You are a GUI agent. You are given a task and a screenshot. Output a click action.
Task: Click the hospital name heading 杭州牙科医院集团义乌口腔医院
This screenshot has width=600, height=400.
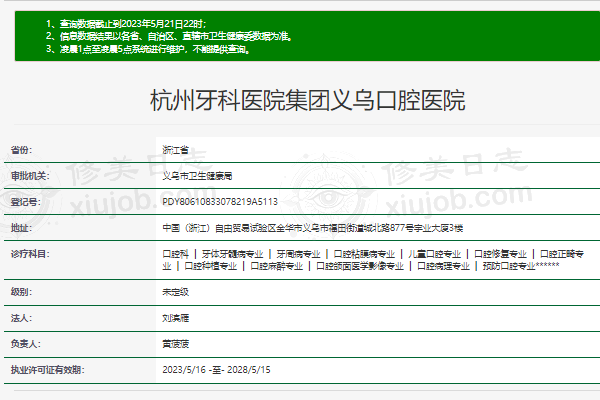(307, 101)
